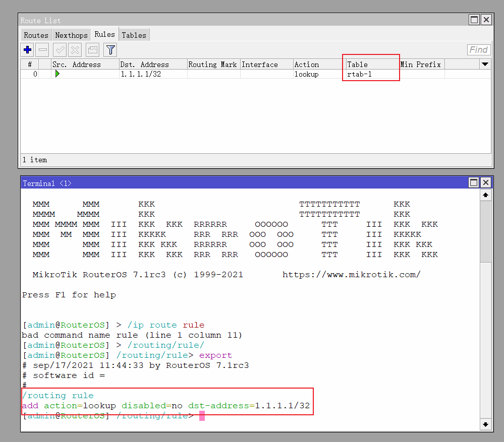Close the Terminal <1> window

486,182
